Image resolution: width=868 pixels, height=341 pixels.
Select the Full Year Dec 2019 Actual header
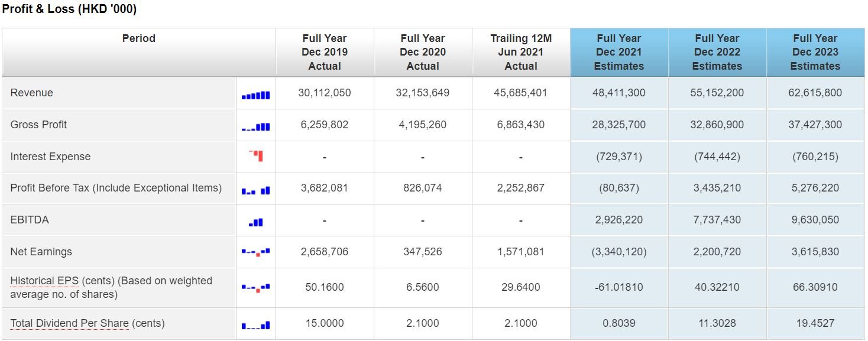point(325,52)
